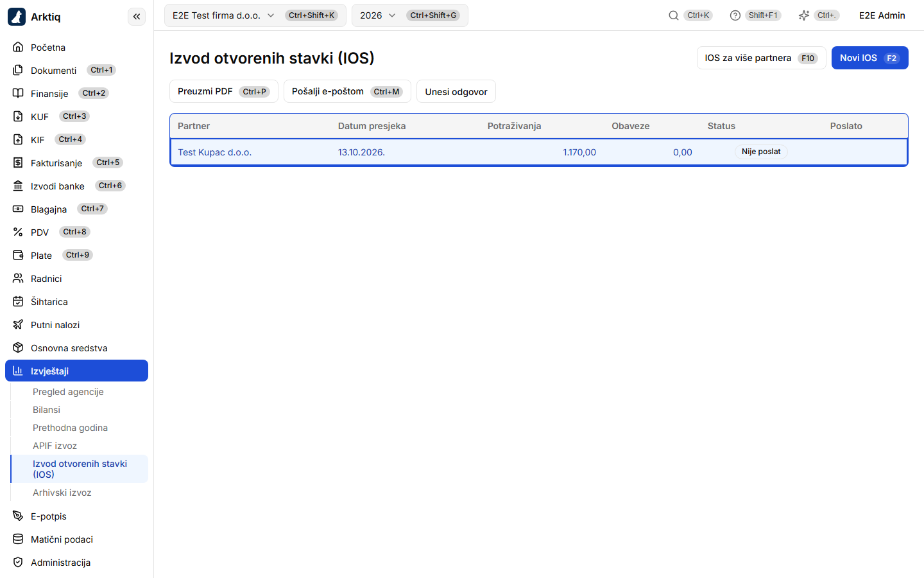
Task: Click the E-potpis signature icon
Action: (18, 516)
